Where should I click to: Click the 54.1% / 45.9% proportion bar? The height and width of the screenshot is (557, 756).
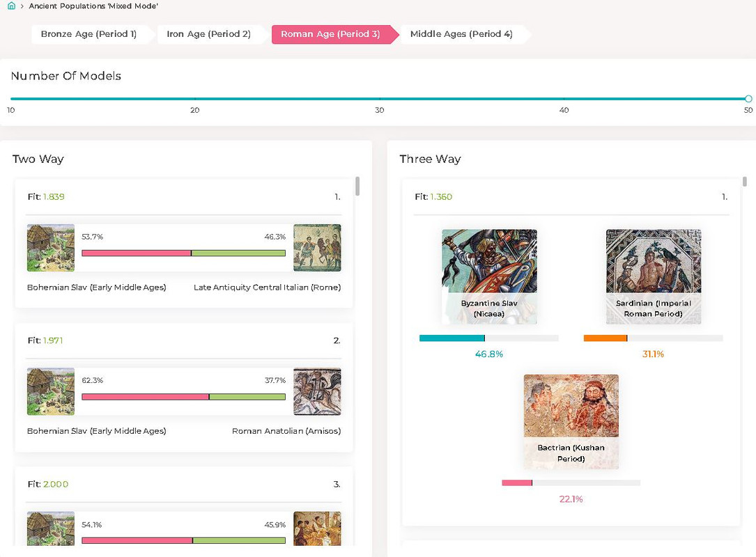point(184,540)
